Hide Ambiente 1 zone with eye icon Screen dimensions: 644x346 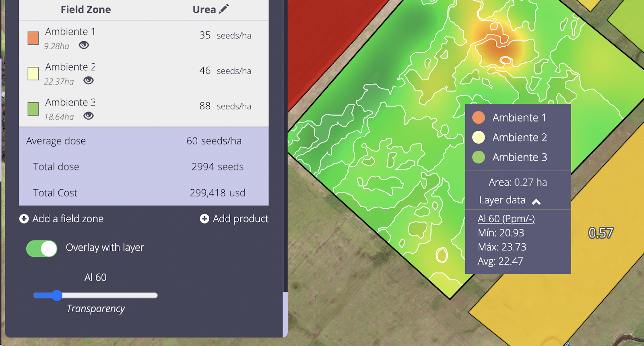84,45
